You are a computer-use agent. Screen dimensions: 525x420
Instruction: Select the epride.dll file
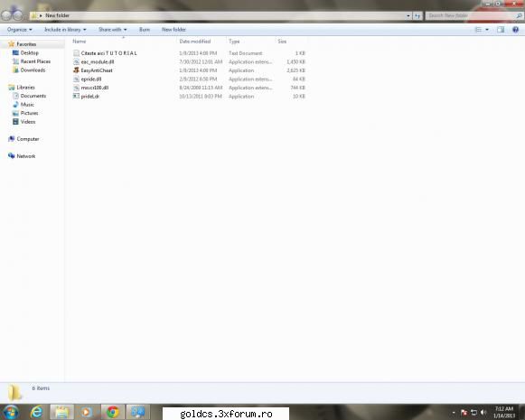click(91, 79)
